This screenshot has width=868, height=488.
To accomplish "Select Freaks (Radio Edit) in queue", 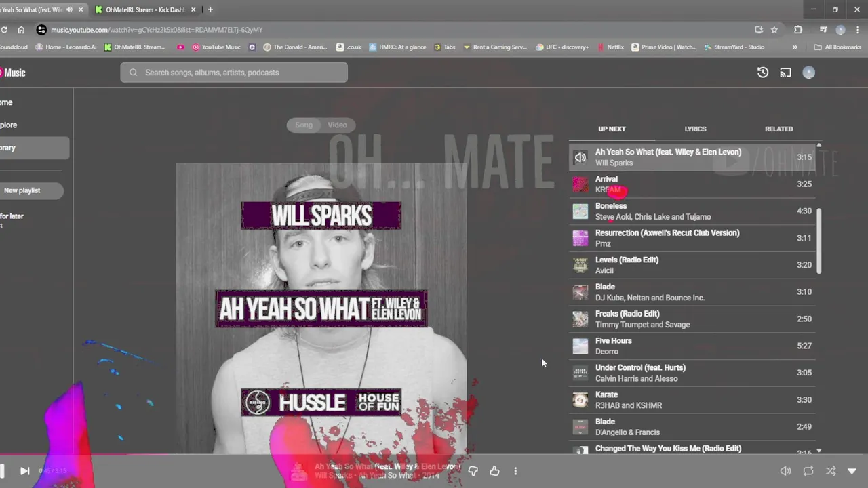I will point(692,319).
